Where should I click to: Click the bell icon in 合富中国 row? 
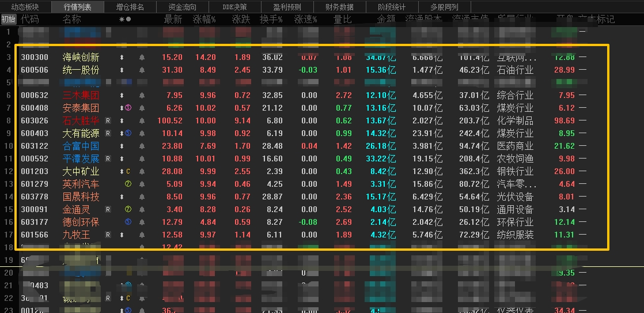pos(142,146)
